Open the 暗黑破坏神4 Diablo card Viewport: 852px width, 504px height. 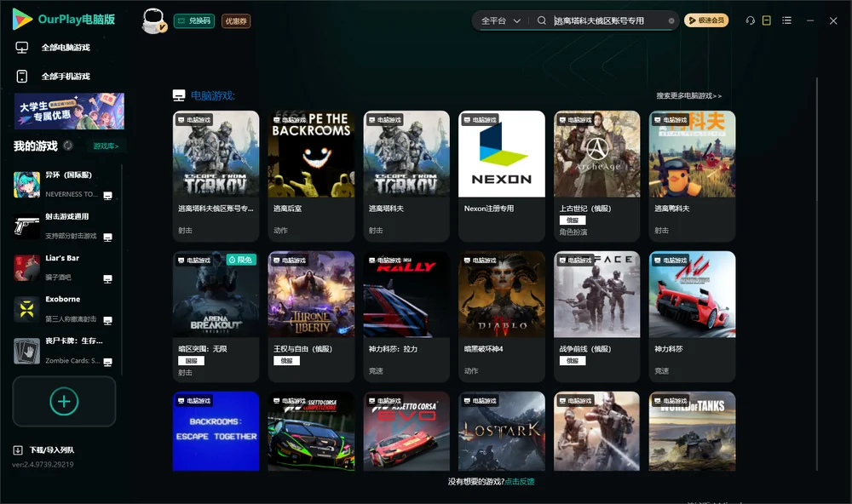click(x=502, y=317)
